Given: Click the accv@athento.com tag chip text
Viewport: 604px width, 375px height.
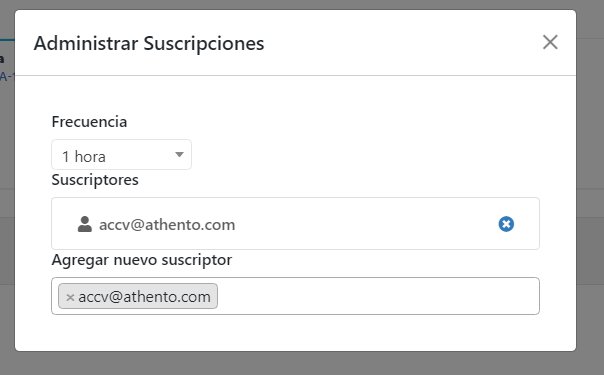Looking at the screenshot, I should (x=144, y=297).
